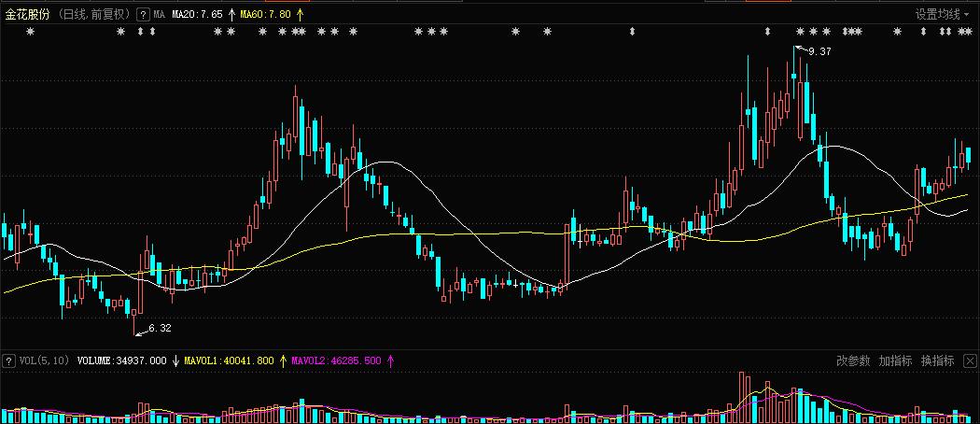Click the VOLUME:34937.000 readout

122,360
